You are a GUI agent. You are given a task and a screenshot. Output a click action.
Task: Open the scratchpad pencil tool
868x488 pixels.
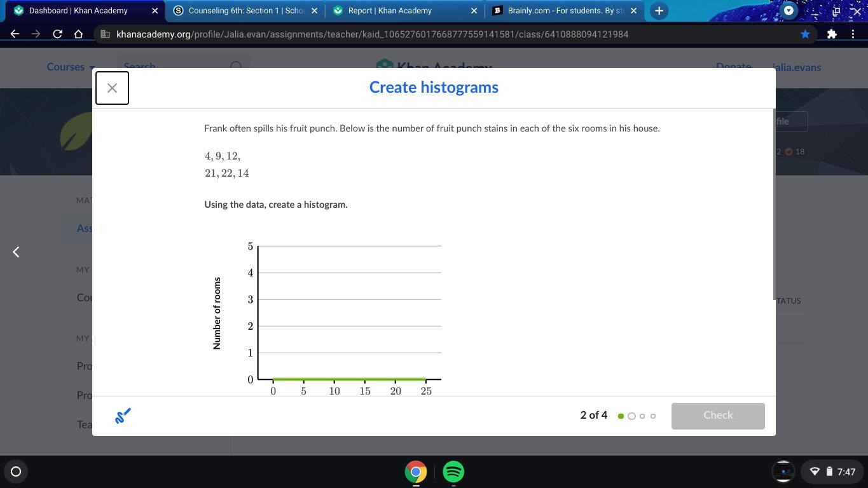(x=123, y=416)
